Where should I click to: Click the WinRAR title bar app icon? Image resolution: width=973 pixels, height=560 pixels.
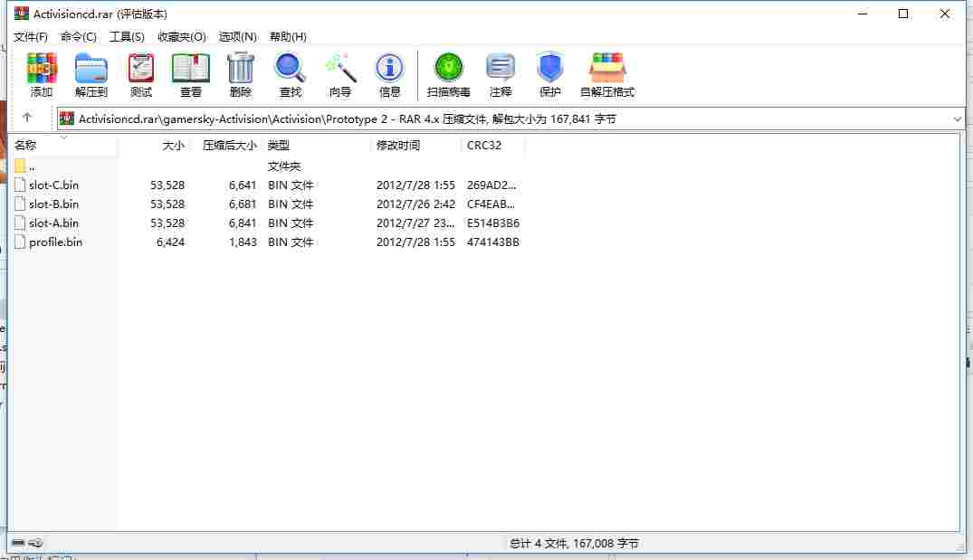point(22,13)
